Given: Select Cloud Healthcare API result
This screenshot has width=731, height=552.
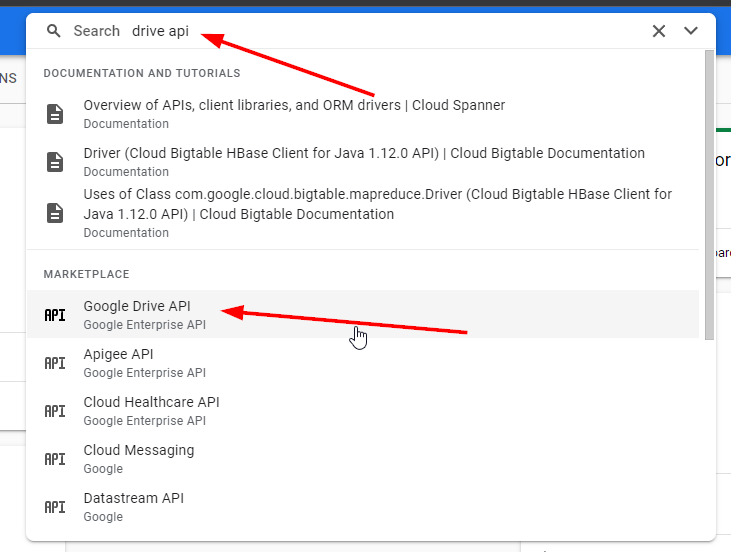Looking at the screenshot, I should 363,410.
